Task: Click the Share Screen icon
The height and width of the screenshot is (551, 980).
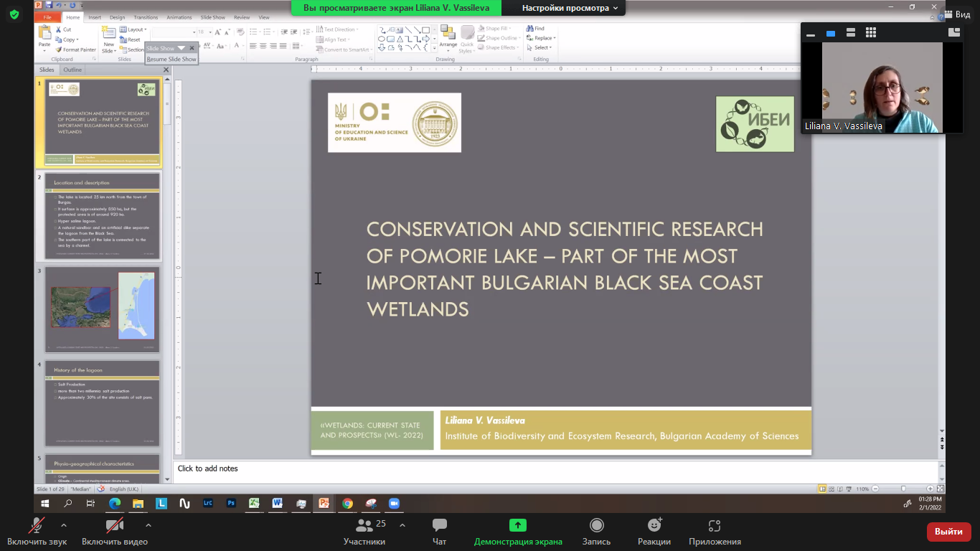Action: pos(517,526)
